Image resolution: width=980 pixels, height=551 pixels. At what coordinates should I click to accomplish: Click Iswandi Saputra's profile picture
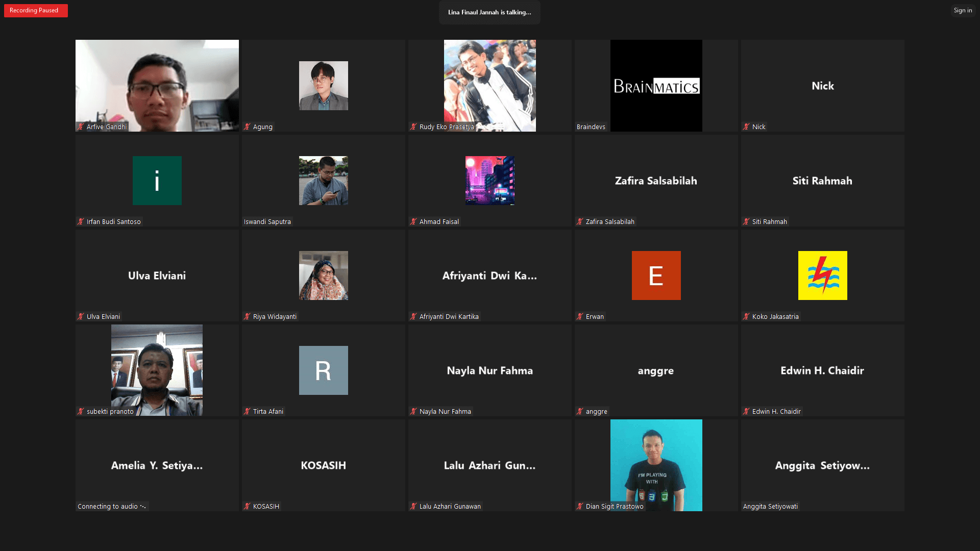323,181
